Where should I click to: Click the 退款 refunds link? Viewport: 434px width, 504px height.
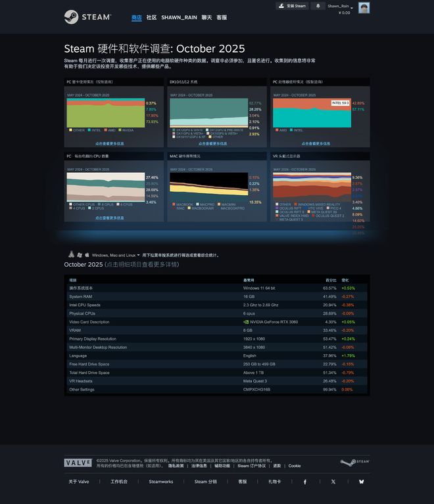[277, 466]
